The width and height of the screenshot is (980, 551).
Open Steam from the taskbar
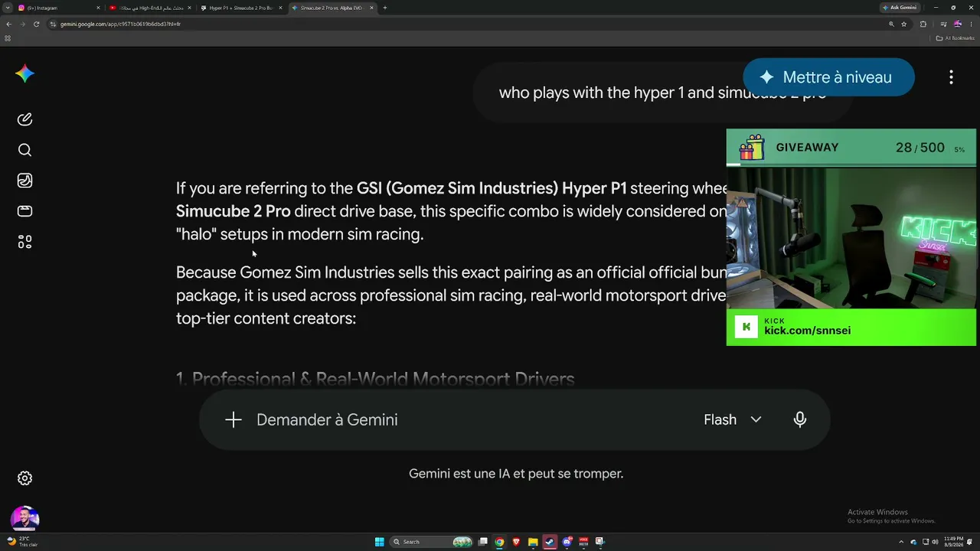[550, 542]
